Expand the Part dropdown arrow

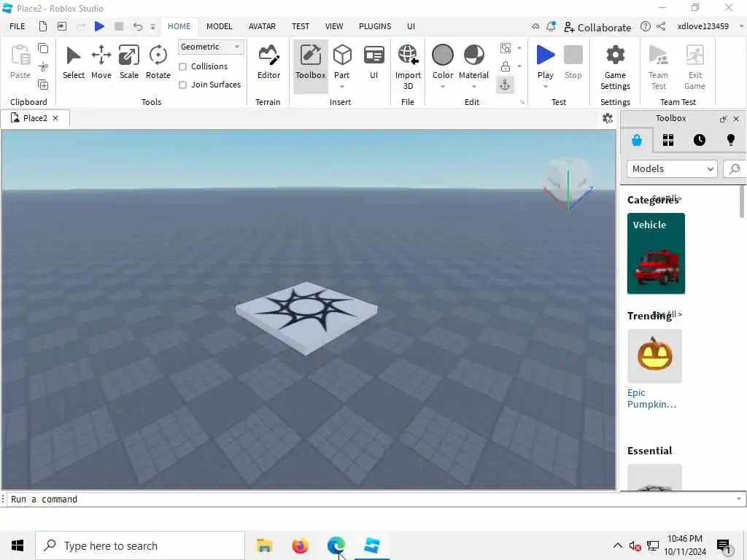point(342,87)
